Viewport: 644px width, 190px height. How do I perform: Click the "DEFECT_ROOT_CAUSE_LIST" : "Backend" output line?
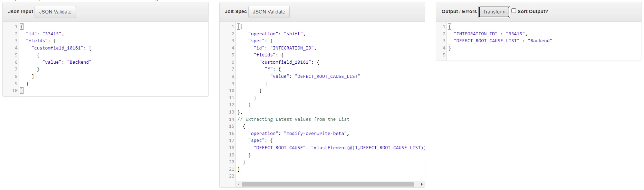(x=503, y=40)
